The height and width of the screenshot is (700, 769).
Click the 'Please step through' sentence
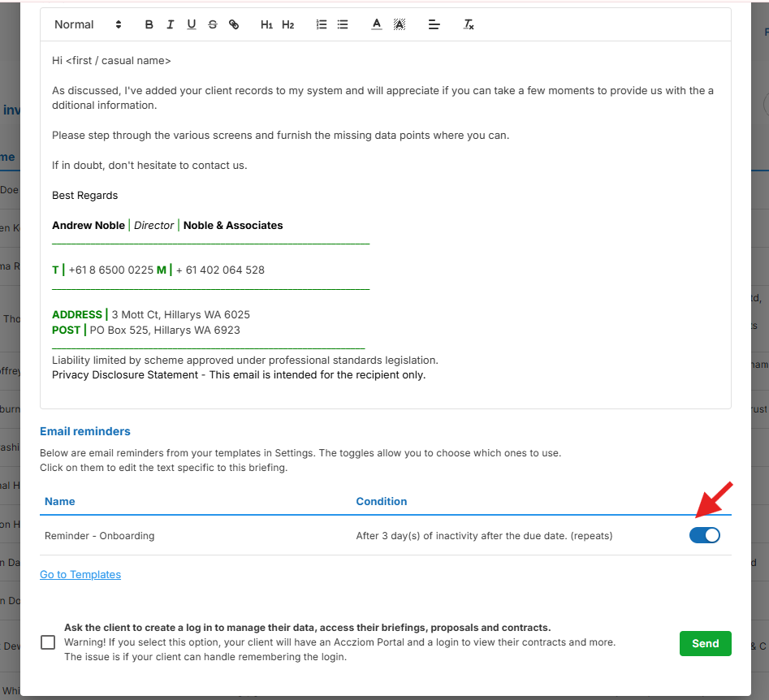pyautogui.click(x=280, y=136)
